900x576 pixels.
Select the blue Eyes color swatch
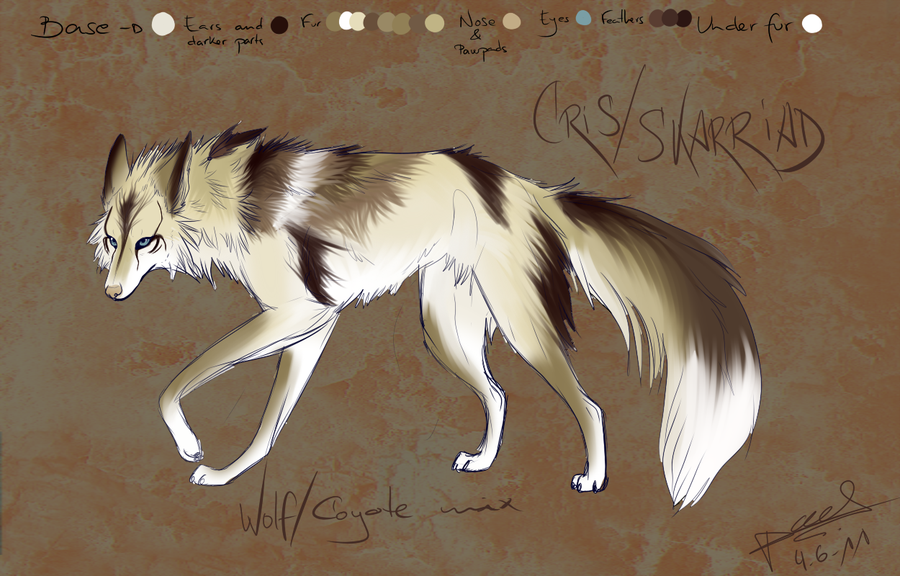click(584, 18)
